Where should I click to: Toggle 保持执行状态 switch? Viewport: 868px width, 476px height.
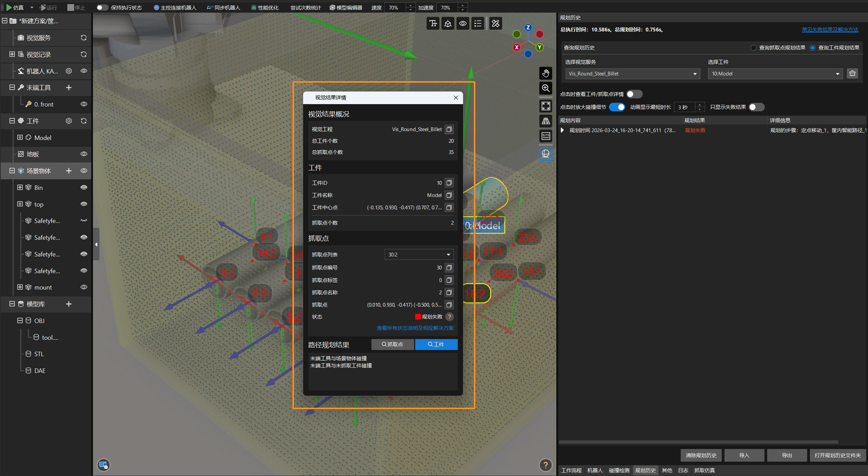point(102,8)
